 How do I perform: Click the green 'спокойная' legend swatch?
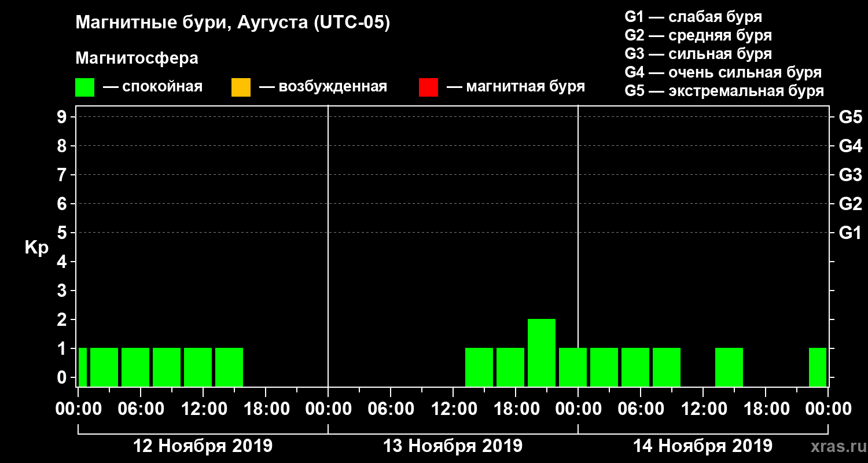pos(85,87)
